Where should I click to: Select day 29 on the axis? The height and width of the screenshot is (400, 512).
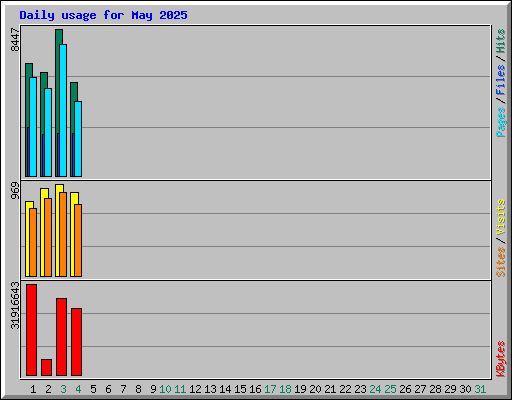[450, 389]
